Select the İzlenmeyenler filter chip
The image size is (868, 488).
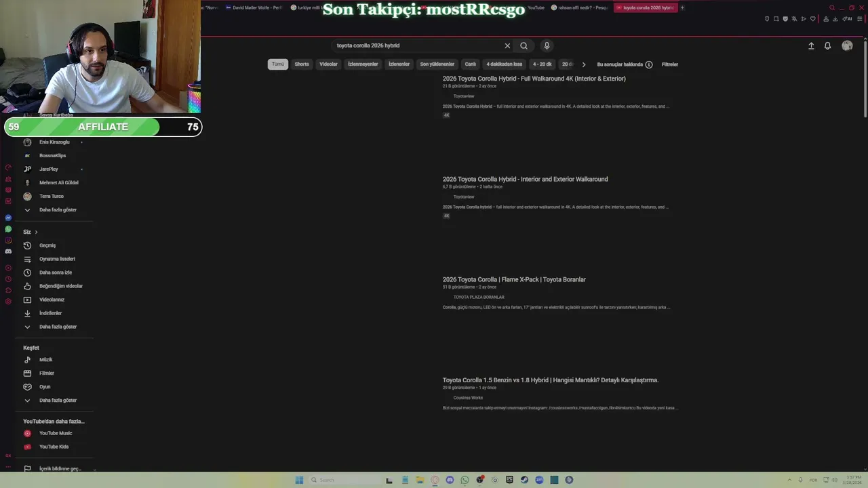(x=363, y=64)
